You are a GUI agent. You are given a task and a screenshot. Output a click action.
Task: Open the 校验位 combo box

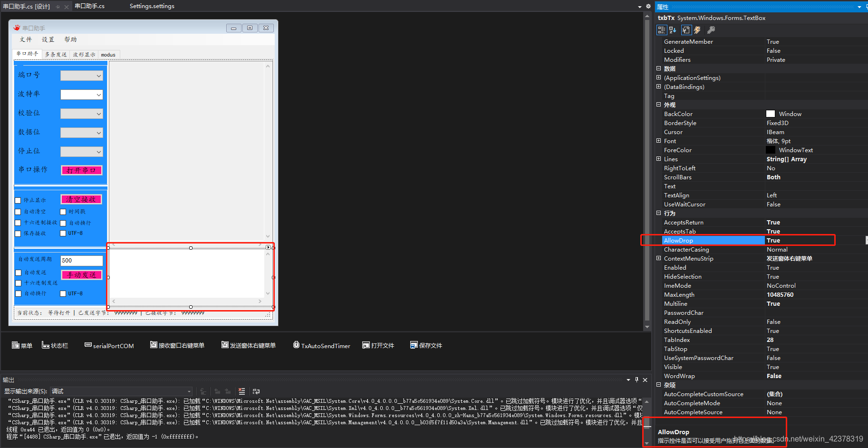coord(81,114)
